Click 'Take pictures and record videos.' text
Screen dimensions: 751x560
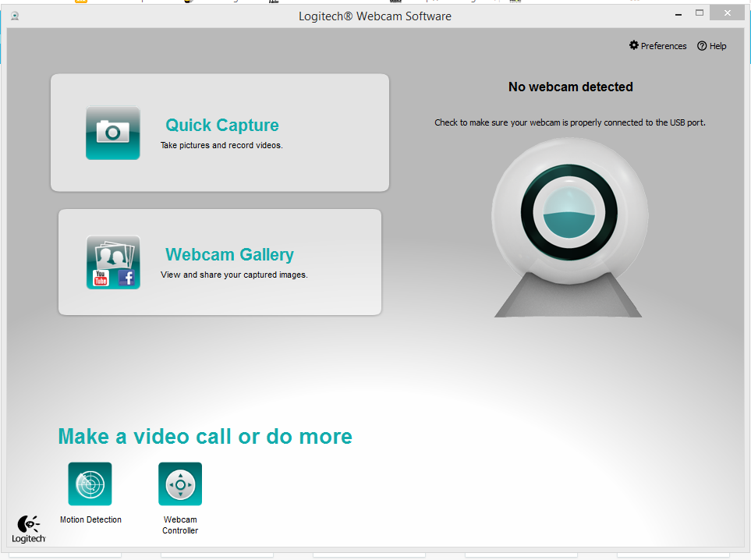pos(221,145)
